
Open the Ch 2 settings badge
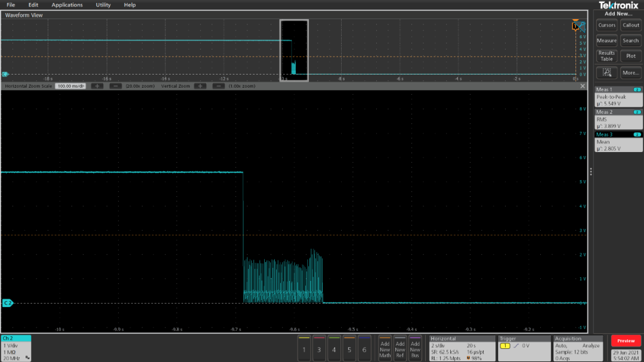(x=16, y=348)
